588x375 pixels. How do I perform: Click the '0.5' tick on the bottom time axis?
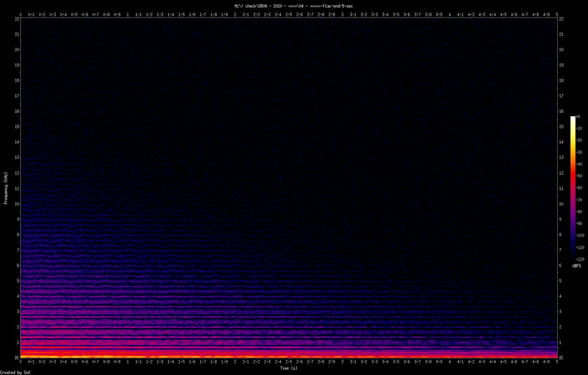[74, 363]
